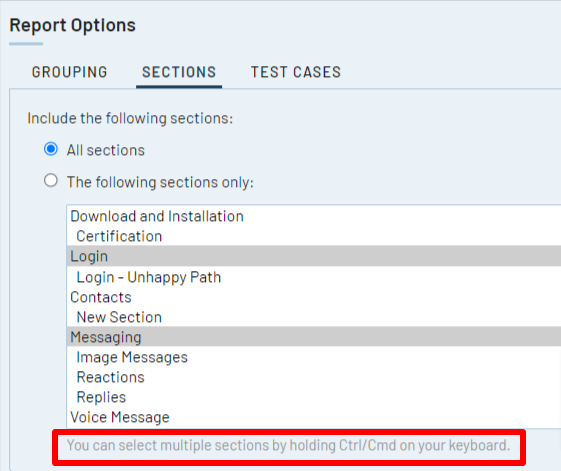This screenshot has height=471, width=561.
Task: Pick Login - Unhappy Path entry
Action: (x=314, y=277)
